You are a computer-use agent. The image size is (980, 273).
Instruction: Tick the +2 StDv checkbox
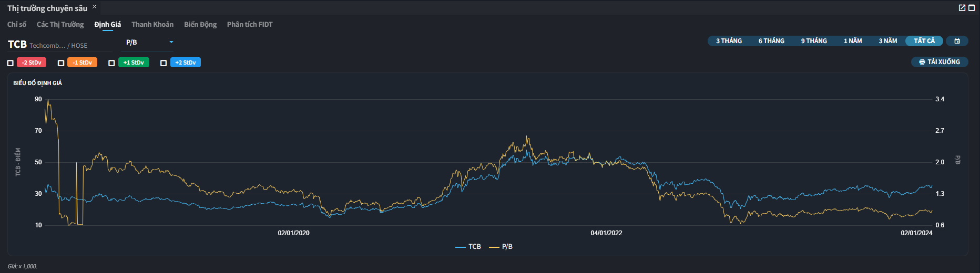[x=164, y=63]
